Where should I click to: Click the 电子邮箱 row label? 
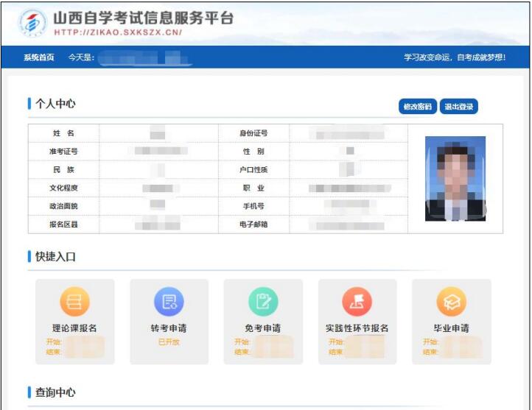[x=253, y=224]
